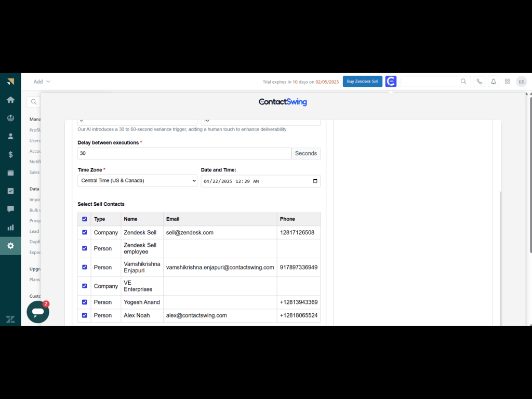This screenshot has height=399, width=532.
Task: Open the apps grid menu in top bar
Action: click(508, 82)
